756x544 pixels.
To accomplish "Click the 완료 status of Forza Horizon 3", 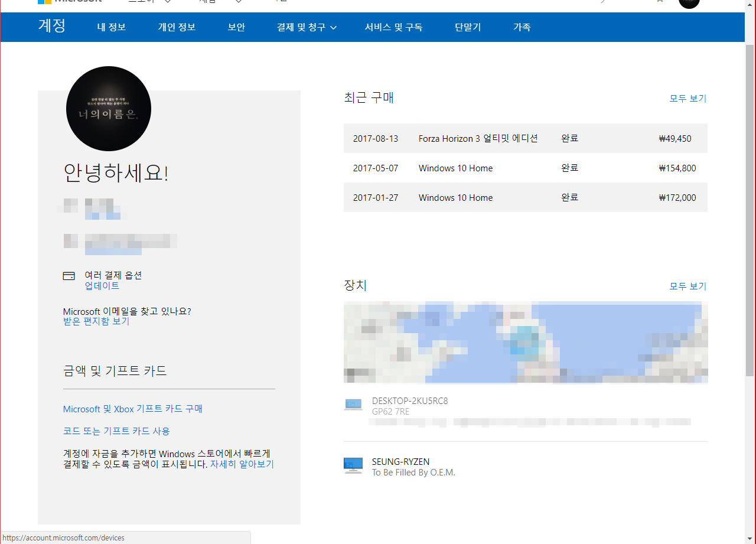I will click(570, 139).
